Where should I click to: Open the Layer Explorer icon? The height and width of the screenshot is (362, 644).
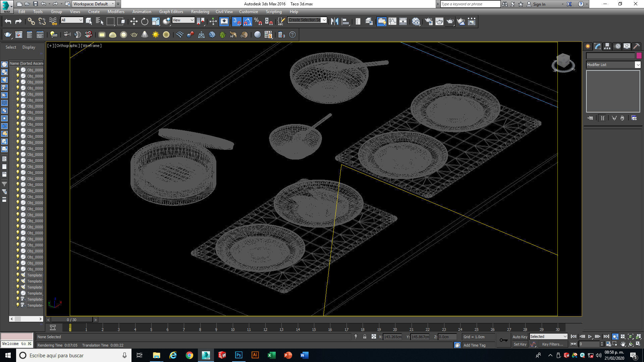(x=369, y=22)
